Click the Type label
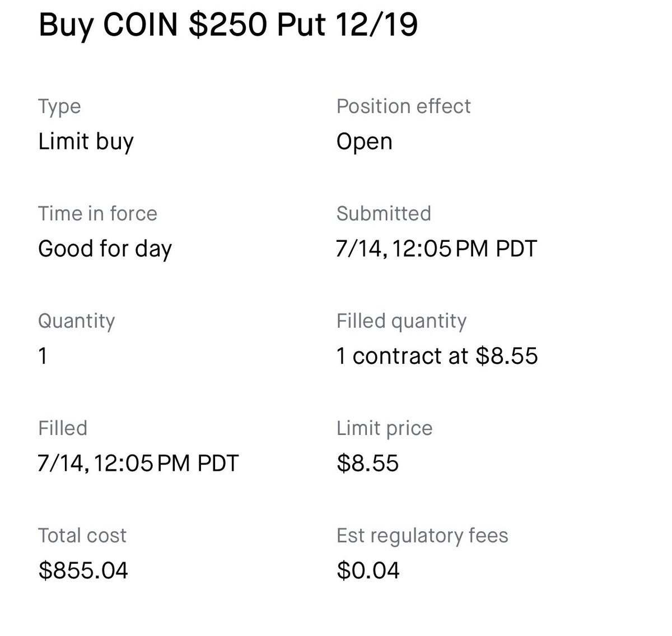 (59, 107)
